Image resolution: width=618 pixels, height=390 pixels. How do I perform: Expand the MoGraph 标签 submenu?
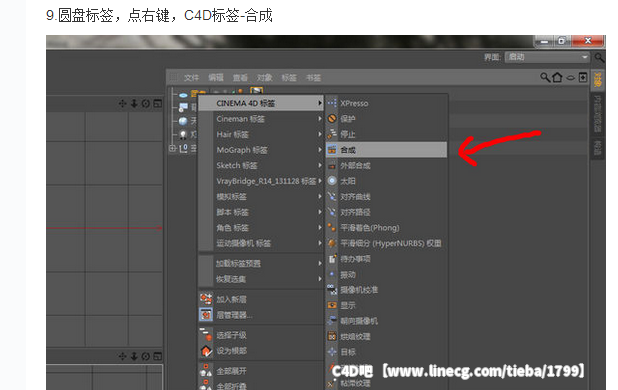(261, 150)
